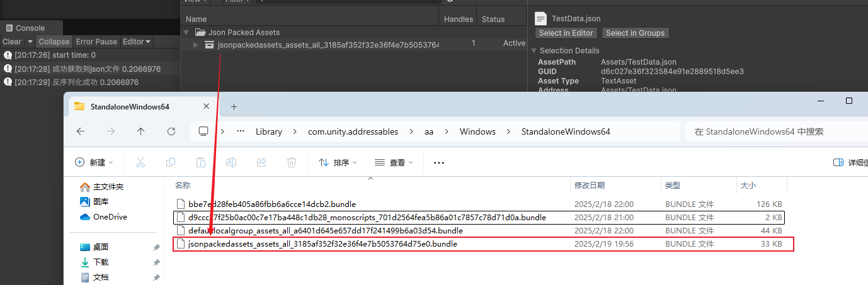This screenshot has height=285, width=868.
Task: Select log entry '成功获取到json文件 0.2066976'
Action: point(90,69)
